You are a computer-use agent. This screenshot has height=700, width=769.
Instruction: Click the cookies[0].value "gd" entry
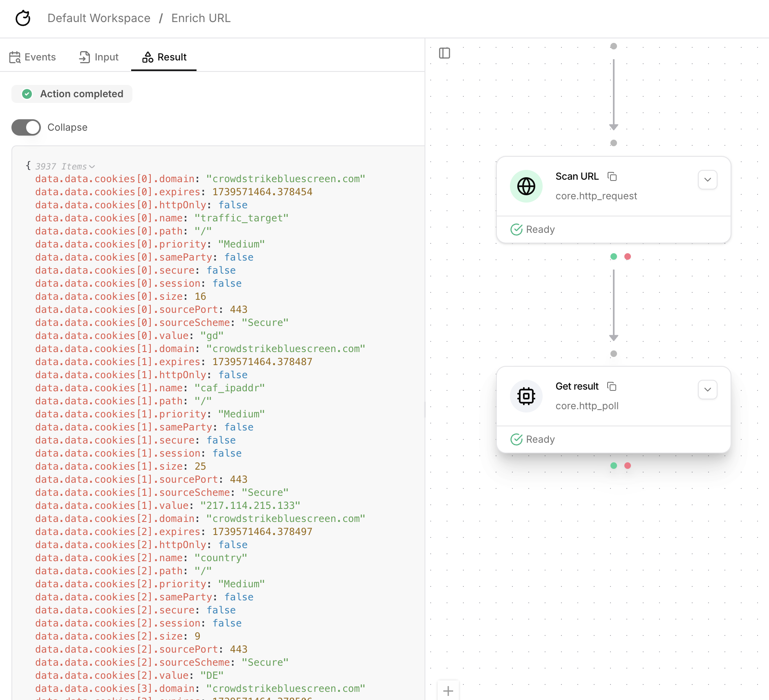coord(212,336)
